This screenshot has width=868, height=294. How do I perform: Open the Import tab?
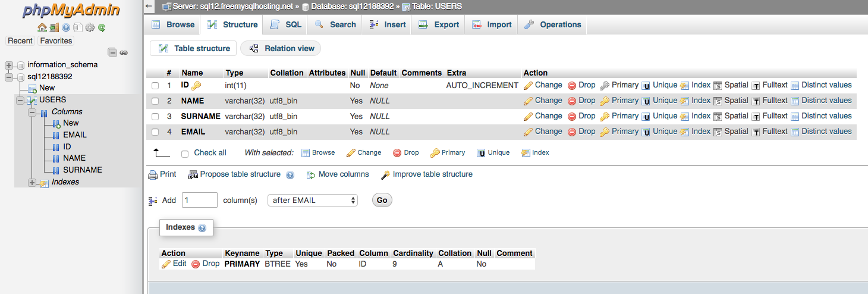click(492, 24)
